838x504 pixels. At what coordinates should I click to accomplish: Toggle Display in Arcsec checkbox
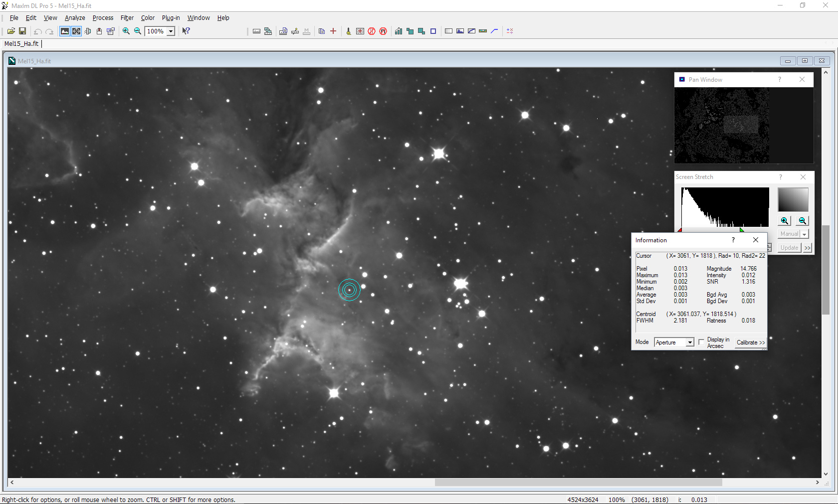point(701,342)
